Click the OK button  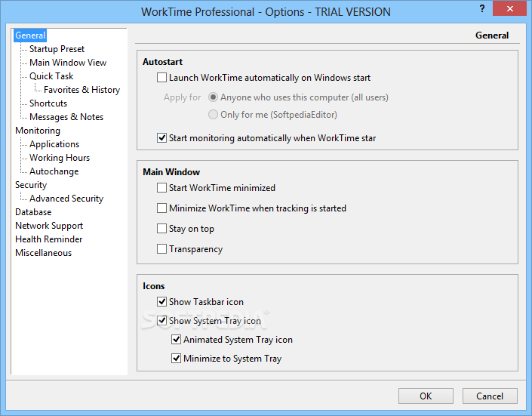[426, 396]
